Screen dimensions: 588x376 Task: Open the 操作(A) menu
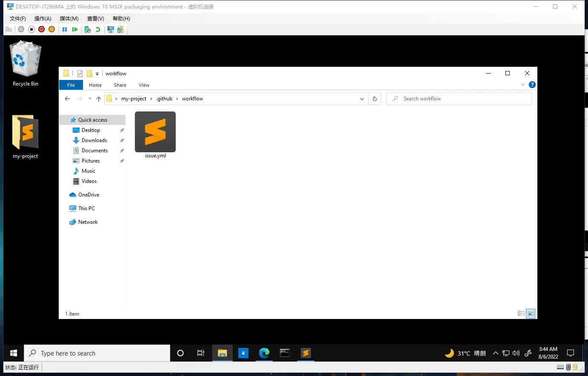click(43, 19)
